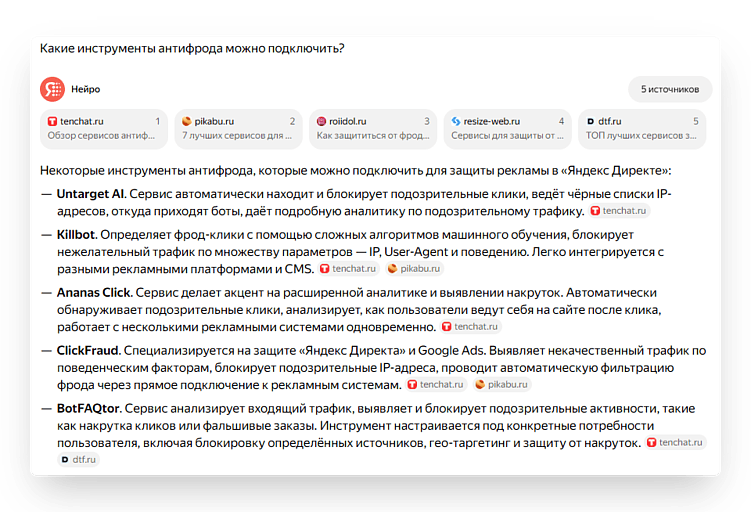This screenshot has width=751, height=512.
Task: Click "Сервисы для защиты от ..." subtitle in resize-web card
Action: click(507, 136)
